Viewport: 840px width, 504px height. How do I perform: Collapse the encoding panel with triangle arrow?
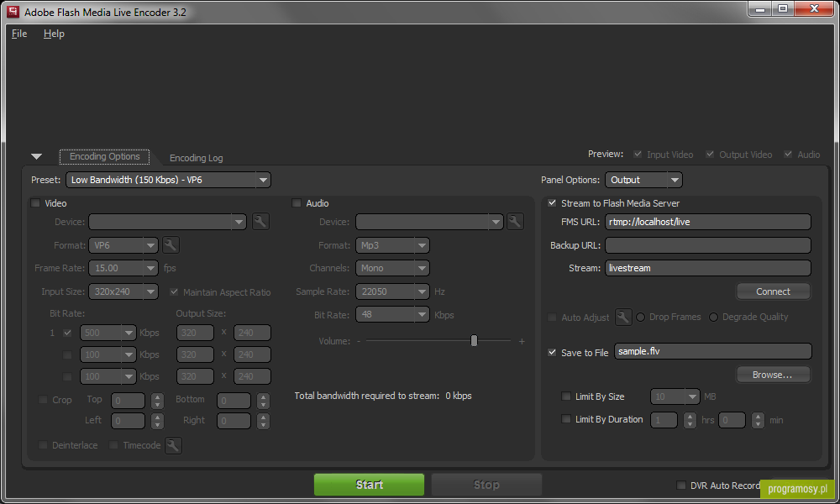tap(36, 156)
